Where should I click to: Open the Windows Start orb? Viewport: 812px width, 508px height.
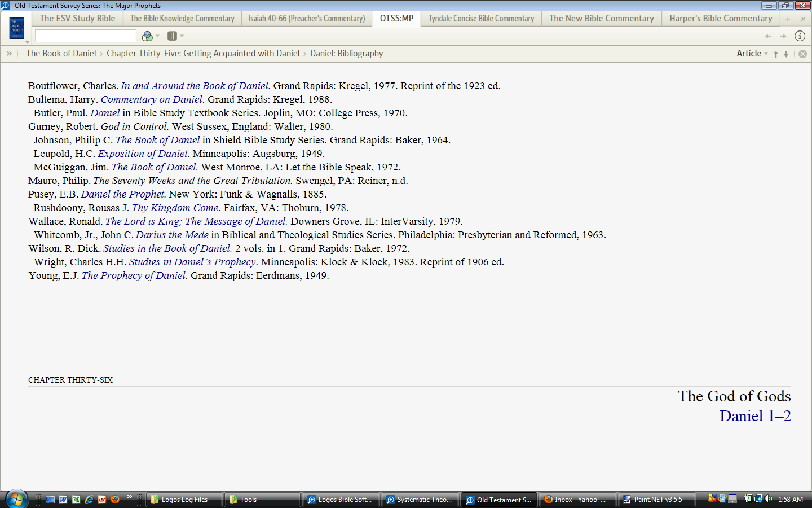coord(16,500)
